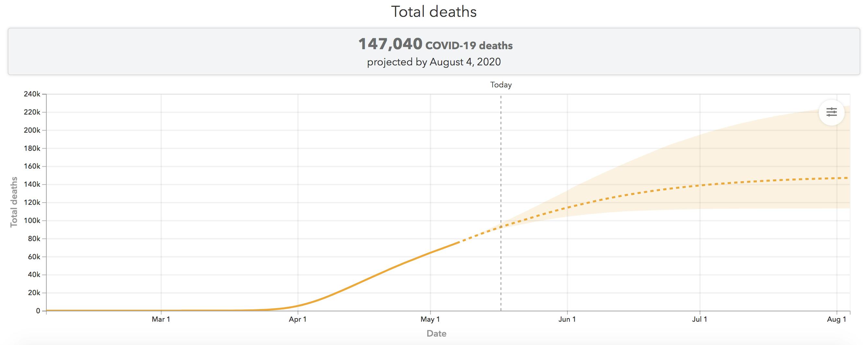Click the Mar 1 date axis label
This screenshot has width=868, height=345.
(161, 319)
